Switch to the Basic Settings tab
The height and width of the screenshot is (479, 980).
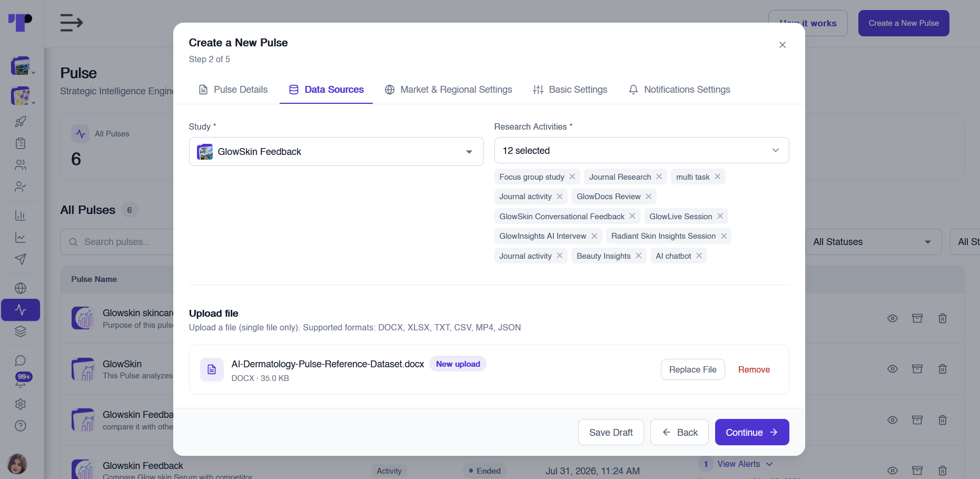click(x=570, y=90)
